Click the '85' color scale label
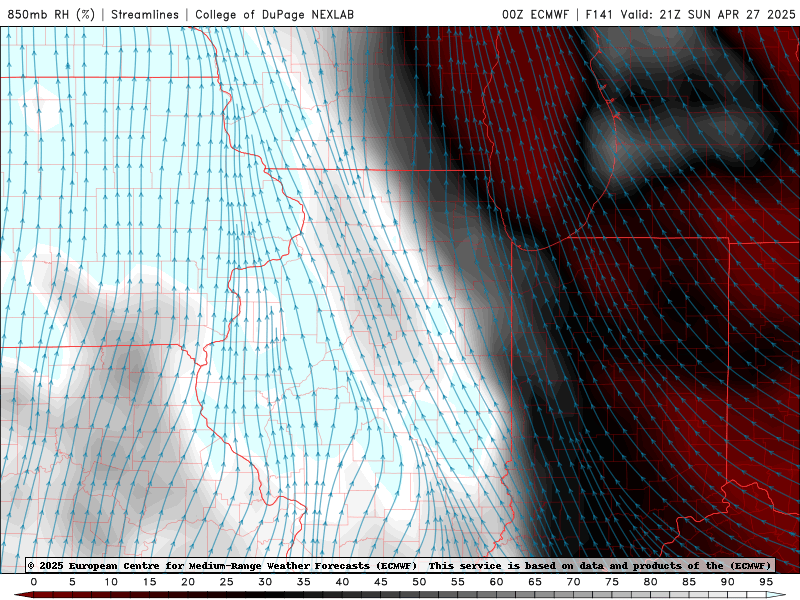The height and width of the screenshot is (600, 800). coord(689,582)
